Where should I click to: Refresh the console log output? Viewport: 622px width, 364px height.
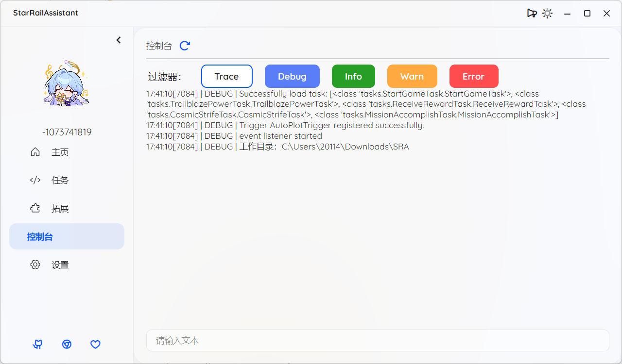(184, 46)
